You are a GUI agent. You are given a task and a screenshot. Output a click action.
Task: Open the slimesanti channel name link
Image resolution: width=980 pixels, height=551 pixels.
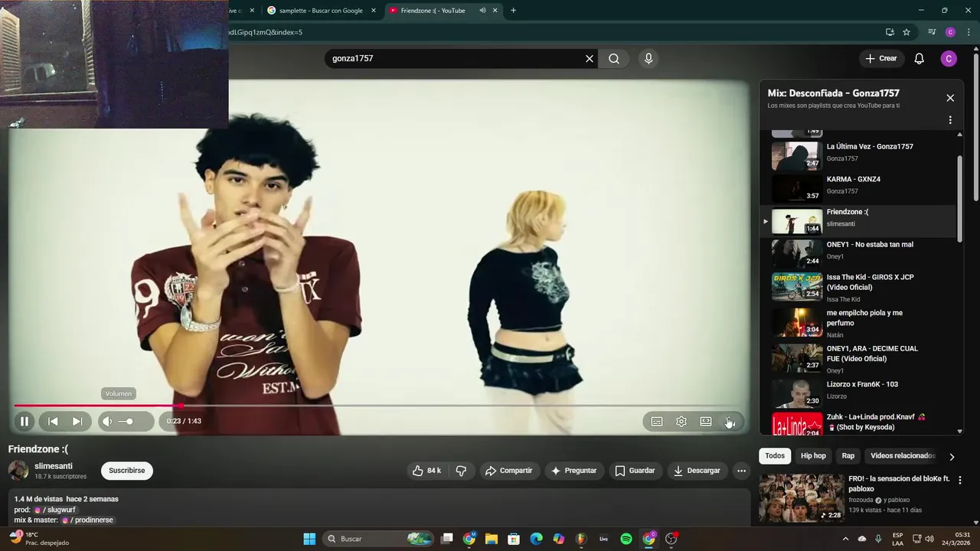[x=54, y=466]
